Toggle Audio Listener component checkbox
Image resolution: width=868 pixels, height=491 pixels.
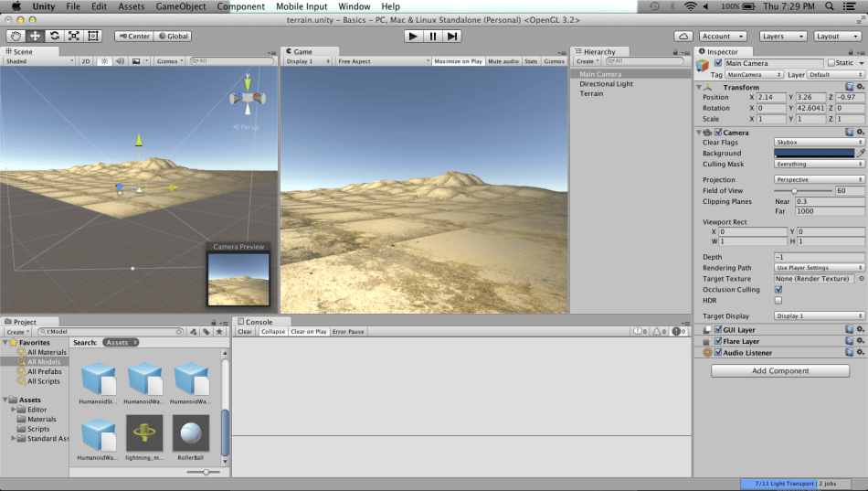click(718, 352)
